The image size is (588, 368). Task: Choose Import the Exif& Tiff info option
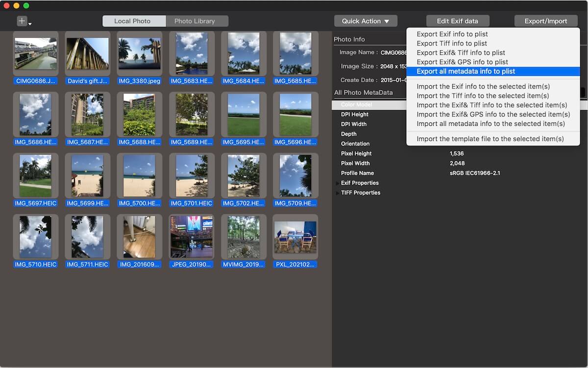click(x=493, y=105)
